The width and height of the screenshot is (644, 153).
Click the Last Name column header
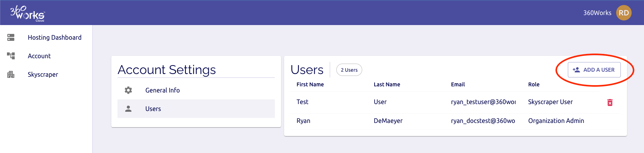click(387, 84)
